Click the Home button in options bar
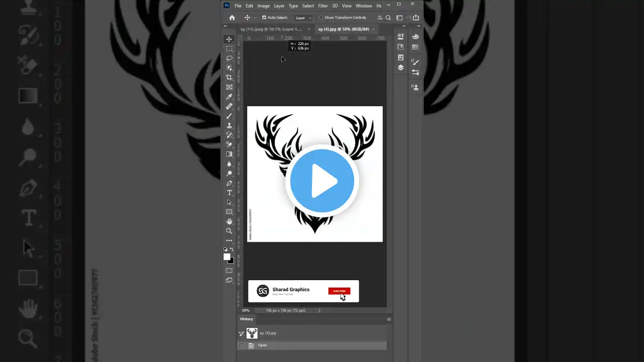This screenshot has width=644, height=362. (232, 18)
